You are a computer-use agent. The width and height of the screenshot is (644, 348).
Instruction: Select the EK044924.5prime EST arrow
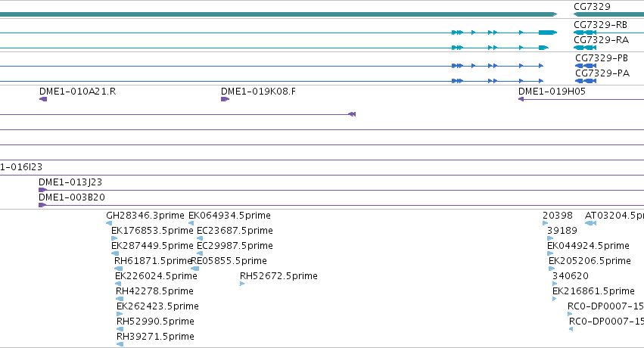coord(550,253)
